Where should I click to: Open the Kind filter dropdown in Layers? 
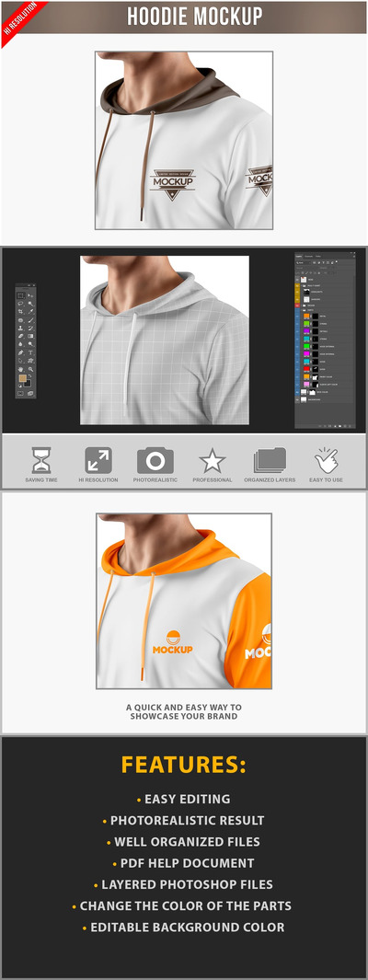pyautogui.click(x=303, y=262)
